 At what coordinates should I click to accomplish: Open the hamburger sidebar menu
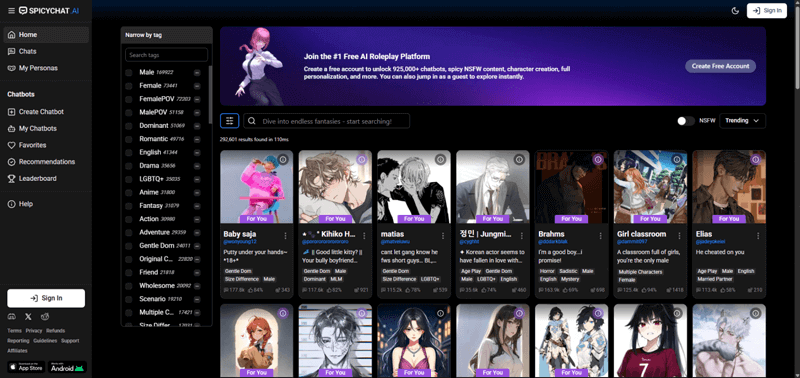[x=11, y=11]
